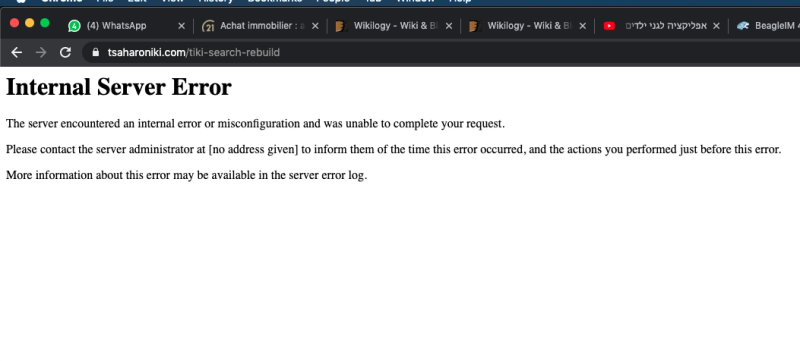Close the Wikilogy tab next to Achat immobilier
This screenshot has width=800, height=361.
(x=448, y=26)
